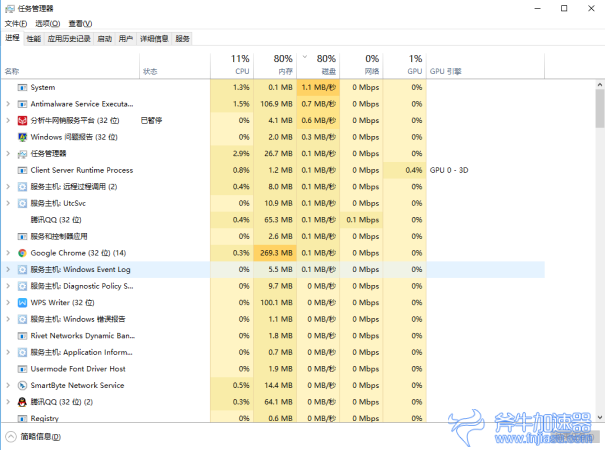Expand the SmartByte Network Service group

coord(8,386)
